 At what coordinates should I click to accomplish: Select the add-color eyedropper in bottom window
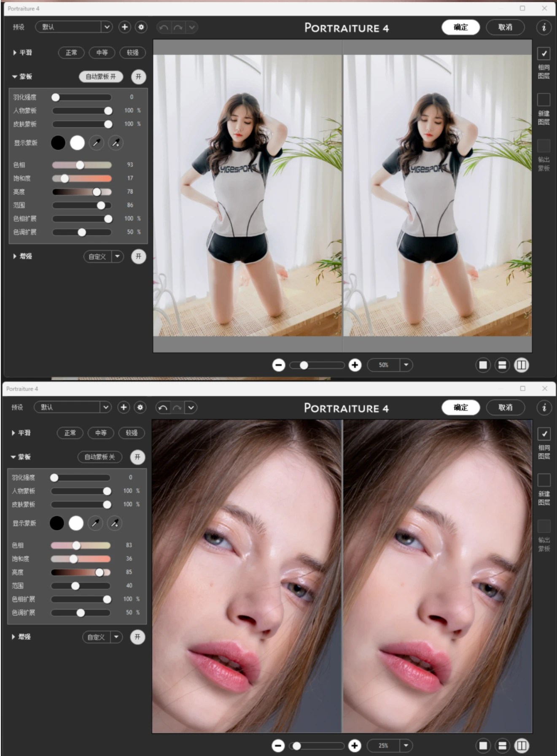[x=114, y=523]
